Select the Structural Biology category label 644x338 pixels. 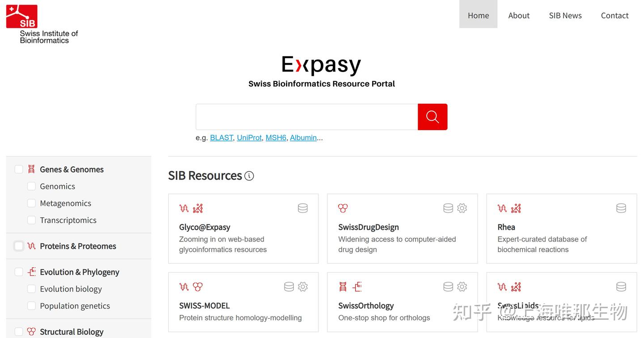click(x=72, y=332)
